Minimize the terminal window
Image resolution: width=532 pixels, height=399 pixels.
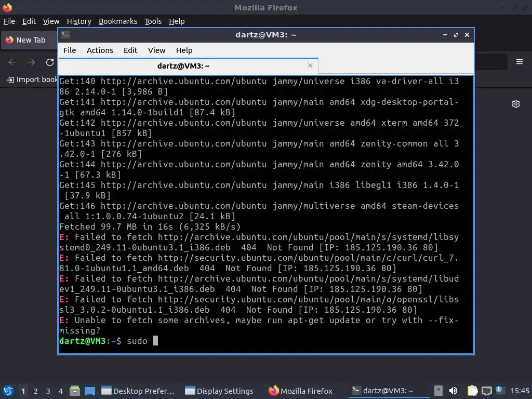click(445, 35)
